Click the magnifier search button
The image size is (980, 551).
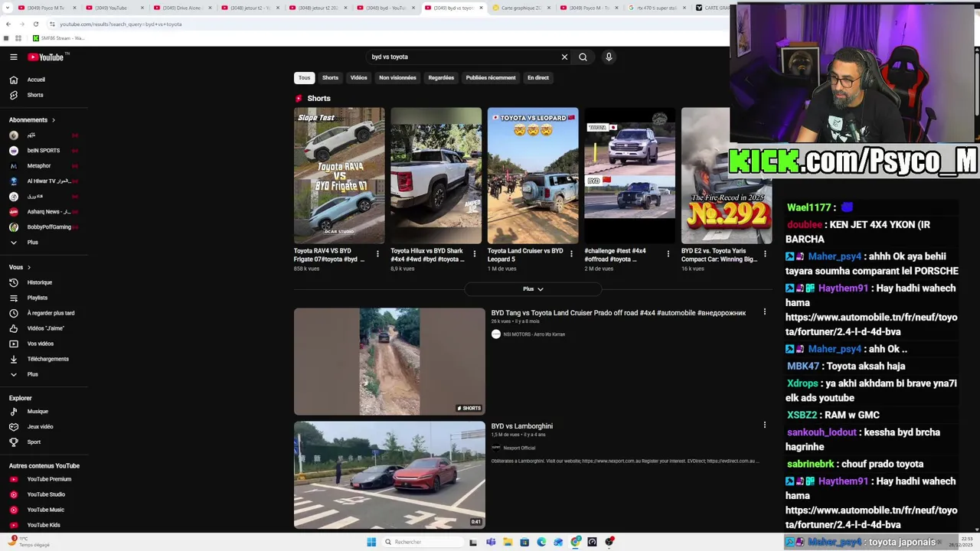click(583, 57)
